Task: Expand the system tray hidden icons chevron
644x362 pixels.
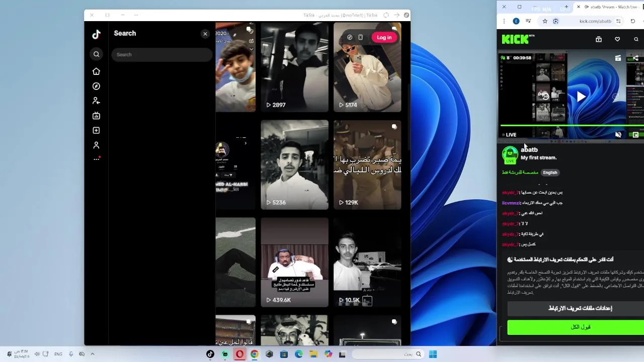Action: point(92,354)
